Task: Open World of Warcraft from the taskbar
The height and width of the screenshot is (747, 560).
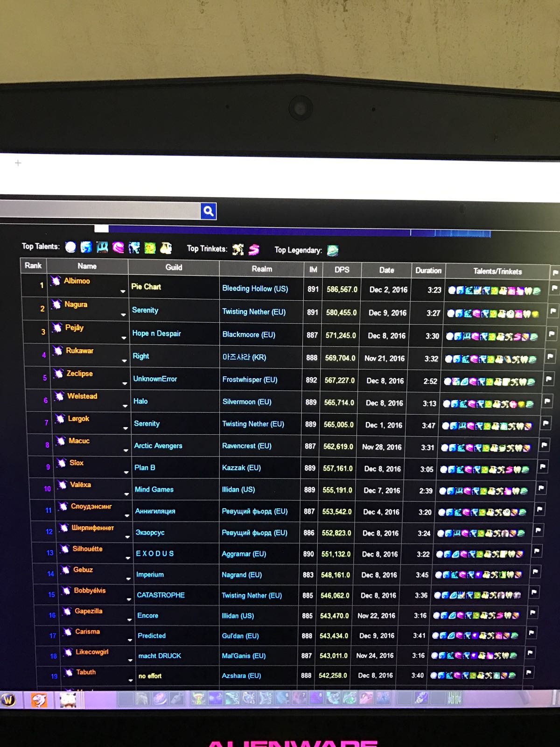Action: coord(8,699)
